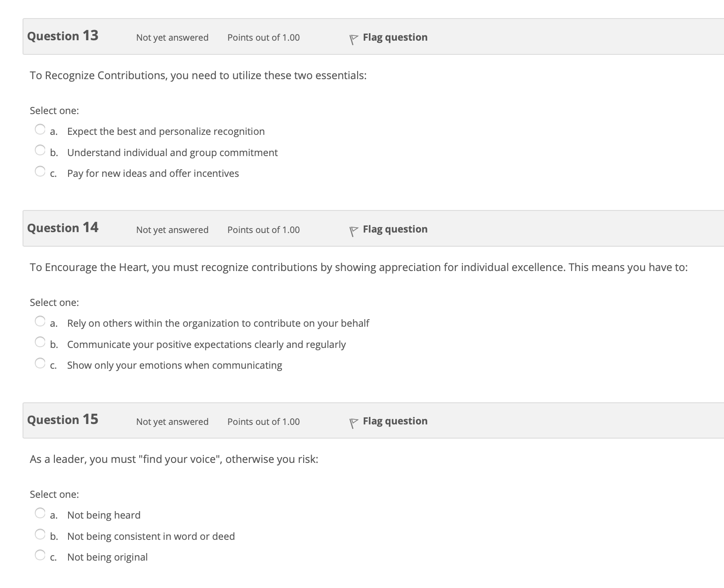Click answer text 'Expect the best and personalize recognition'
This screenshot has width=724, height=588.
166,132
